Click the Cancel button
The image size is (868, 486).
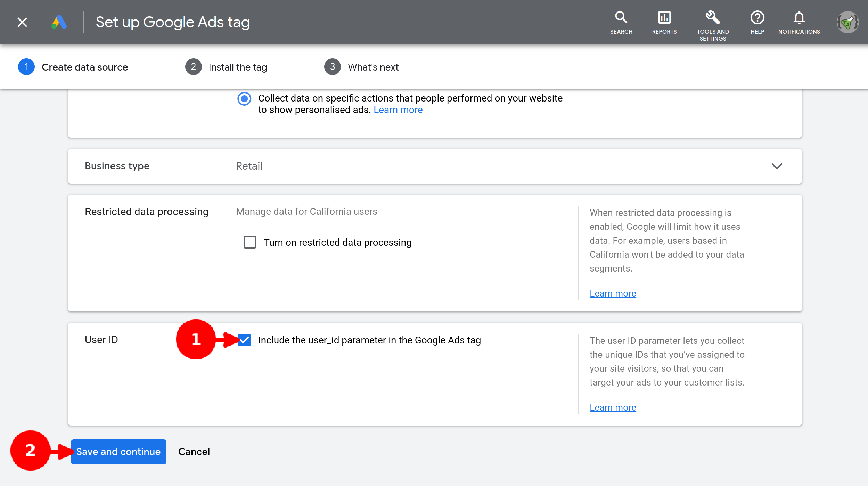coord(194,452)
